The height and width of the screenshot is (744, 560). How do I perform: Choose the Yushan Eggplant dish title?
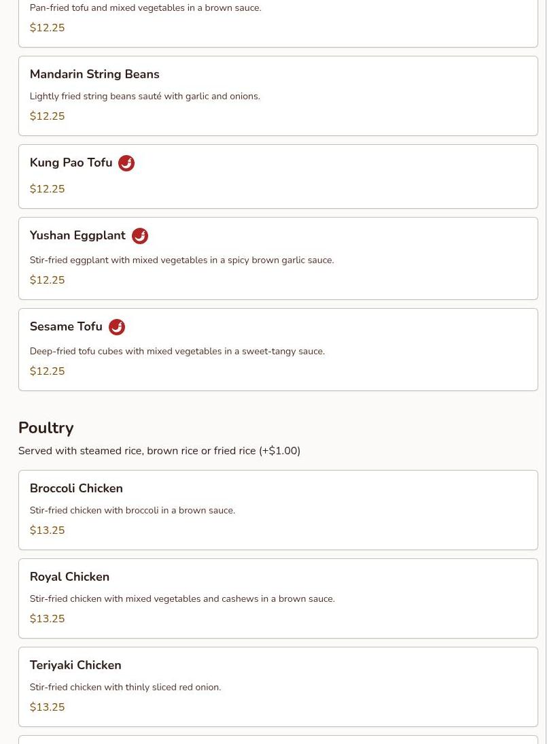(77, 236)
